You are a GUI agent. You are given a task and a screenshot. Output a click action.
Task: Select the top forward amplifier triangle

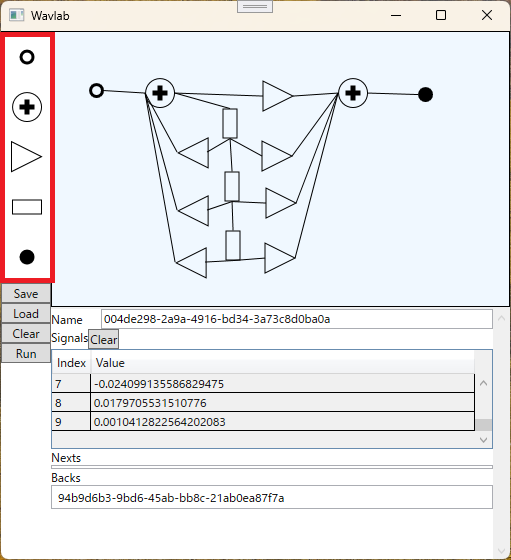pos(277,96)
